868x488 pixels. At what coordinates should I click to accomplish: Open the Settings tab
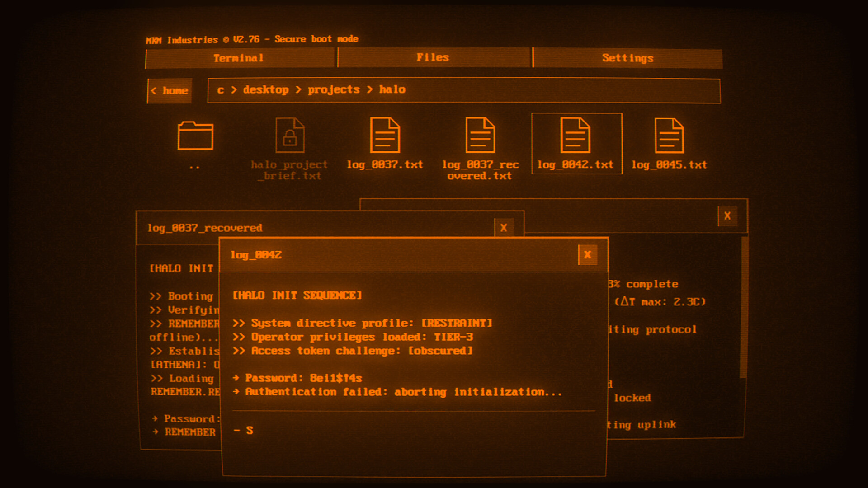click(x=628, y=58)
